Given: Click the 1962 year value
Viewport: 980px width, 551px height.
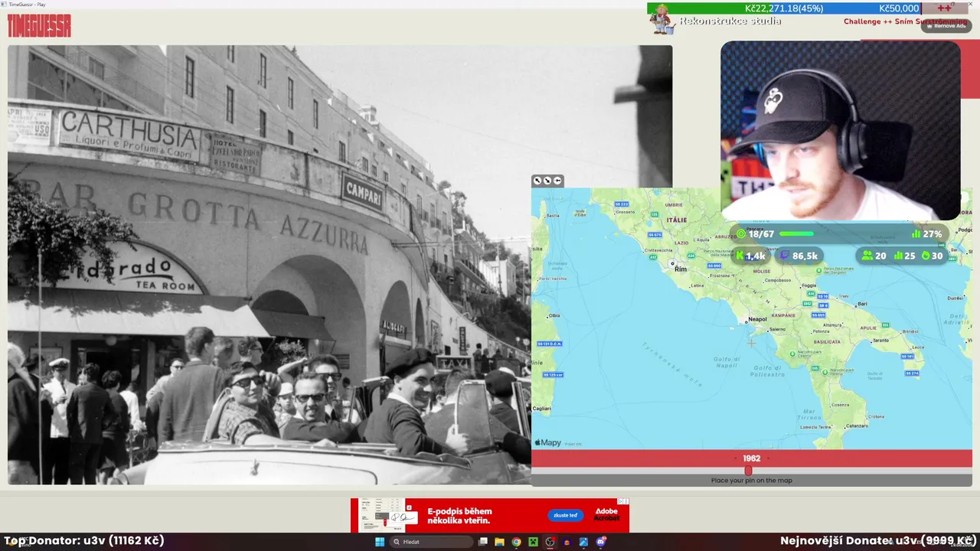Looking at the screenshot, I should coord(751,458).
